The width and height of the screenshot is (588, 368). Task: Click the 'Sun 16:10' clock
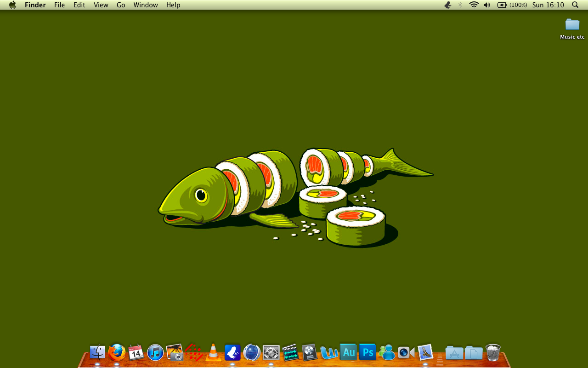548,5
